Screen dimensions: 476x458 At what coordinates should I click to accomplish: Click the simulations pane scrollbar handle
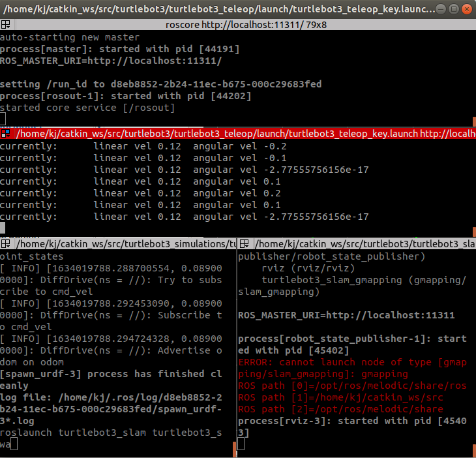pos(234,450)
